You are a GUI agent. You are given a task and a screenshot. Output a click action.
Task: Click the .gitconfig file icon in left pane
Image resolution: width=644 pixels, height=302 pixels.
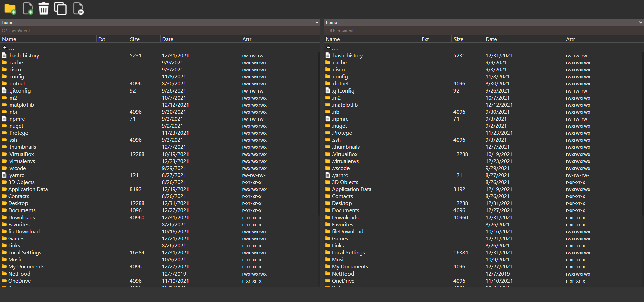tap(4, 90)
